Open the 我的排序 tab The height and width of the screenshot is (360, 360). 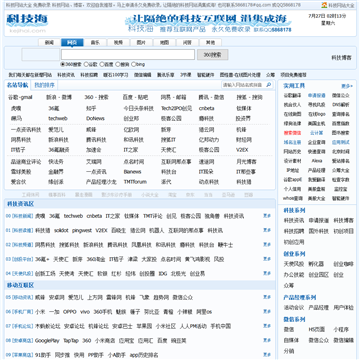tap(44, 85)
